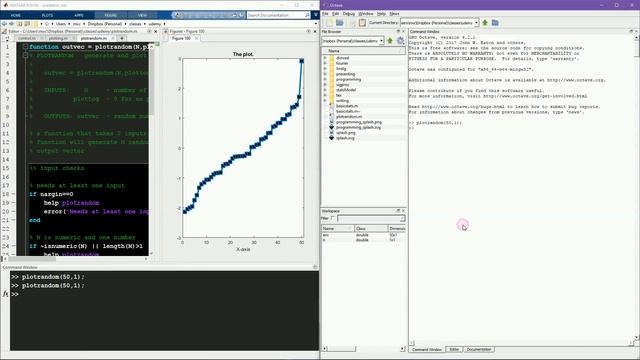This screenshot has height=360, width=640.
Task: Click the breakpoint dash on line 18
Action: tap(13, 194)
